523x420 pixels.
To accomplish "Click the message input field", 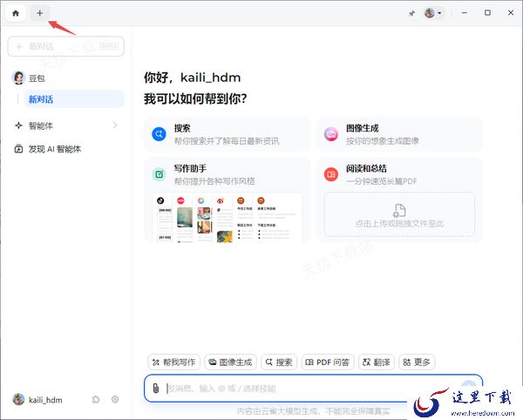I will click(x=305, y=388).
